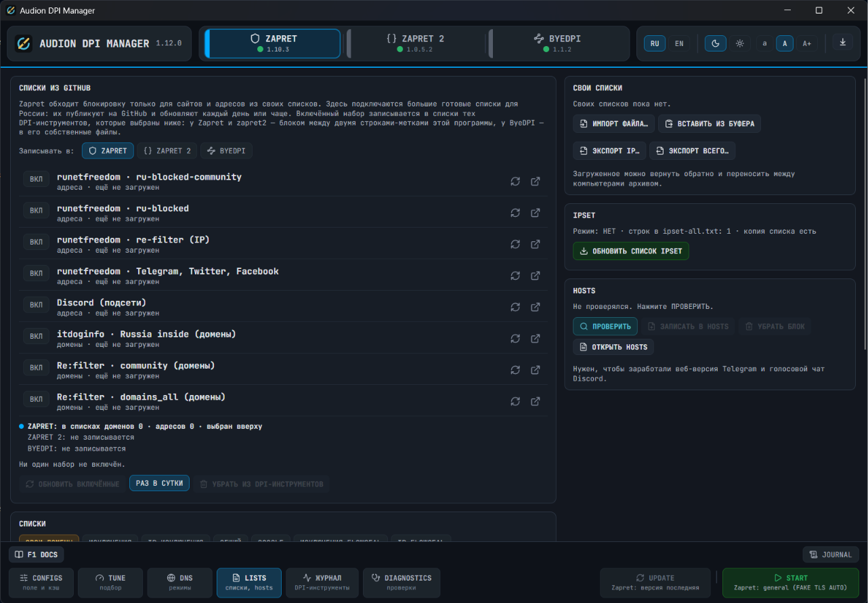Image resolution: width=868 pixels, height=603 pixels.
Task: Refresh the runetfreedom re-filter (IP) list
Action: pos(515,245)
